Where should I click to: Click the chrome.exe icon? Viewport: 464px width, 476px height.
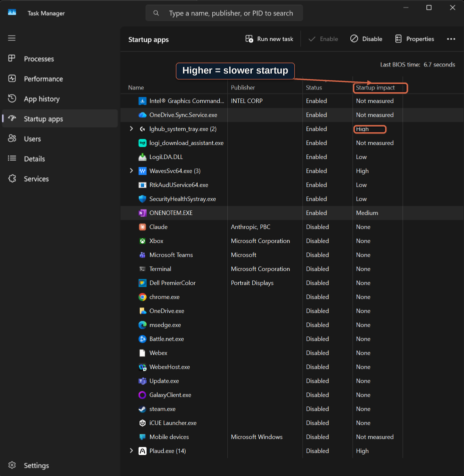(142, 297)
